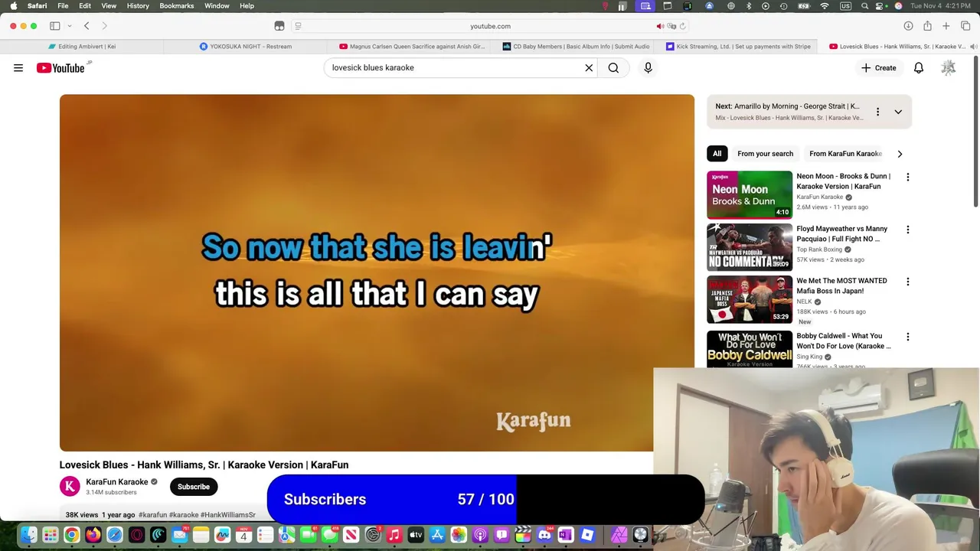This screenshot has height=551, width=980.
Task: Open a new Safari tab
Action: pos(946,26)
